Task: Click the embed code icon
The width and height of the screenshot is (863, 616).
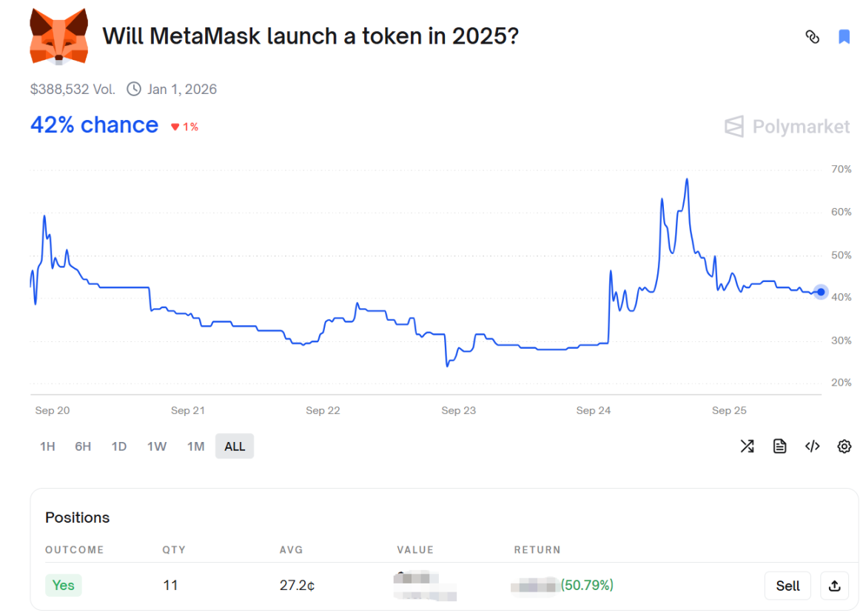Action: coord(812,446)
